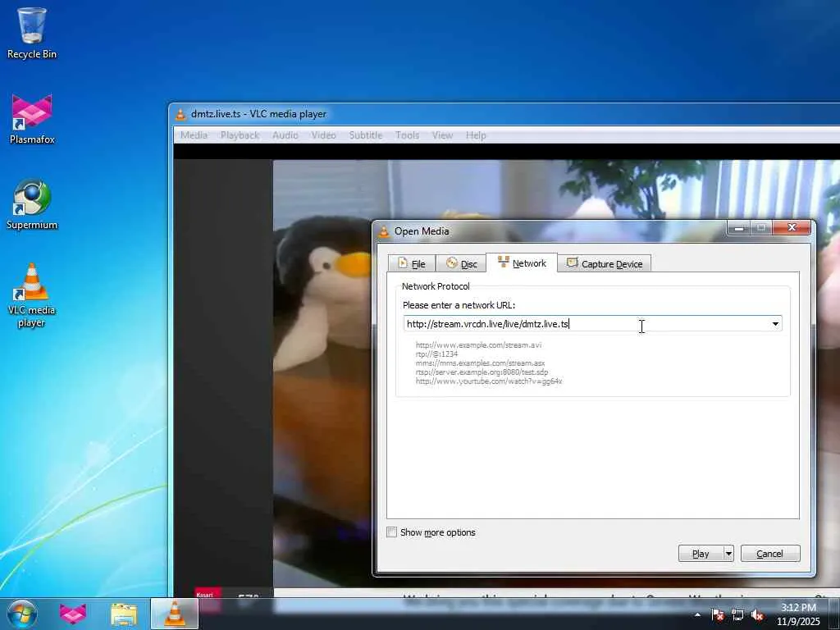Select the Network tab
This screenshot has width=840, height=630.
click(522, 262)
